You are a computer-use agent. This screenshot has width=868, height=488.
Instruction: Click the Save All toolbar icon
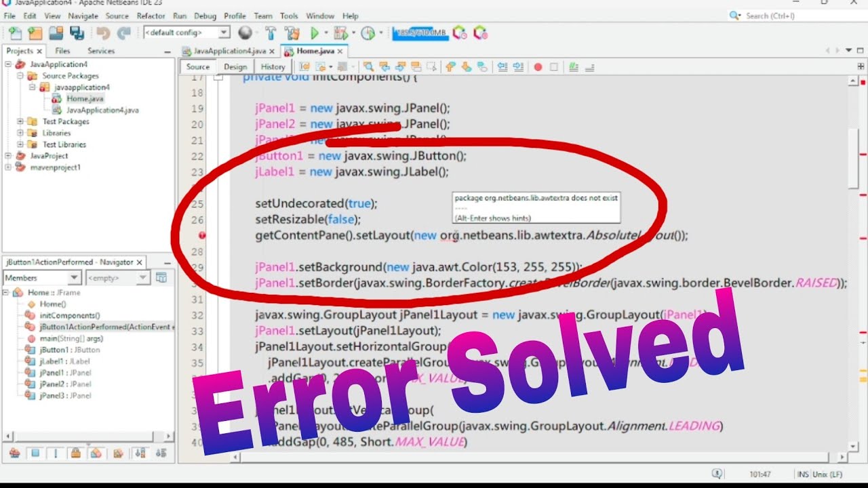(x=77, y=33)
